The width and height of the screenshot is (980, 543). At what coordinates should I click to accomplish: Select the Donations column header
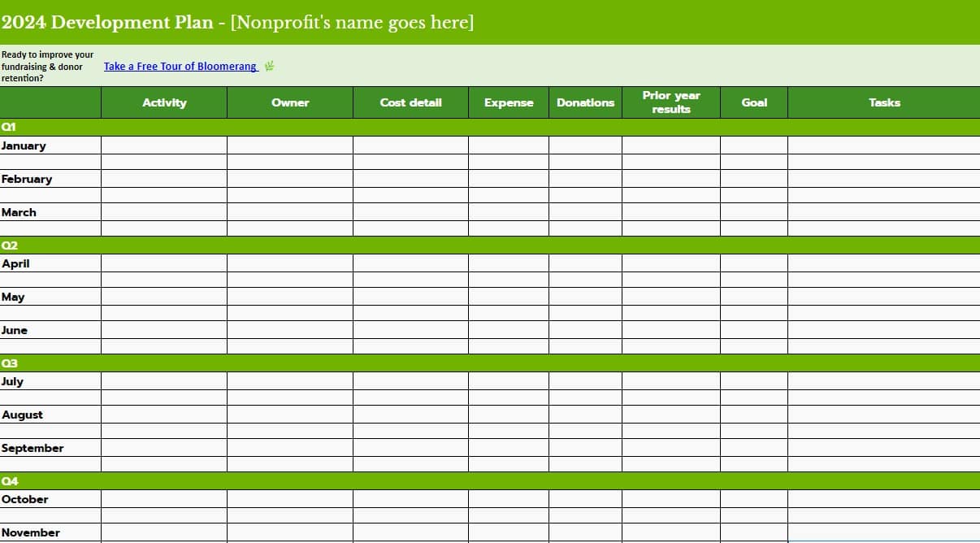coord(585,102)
